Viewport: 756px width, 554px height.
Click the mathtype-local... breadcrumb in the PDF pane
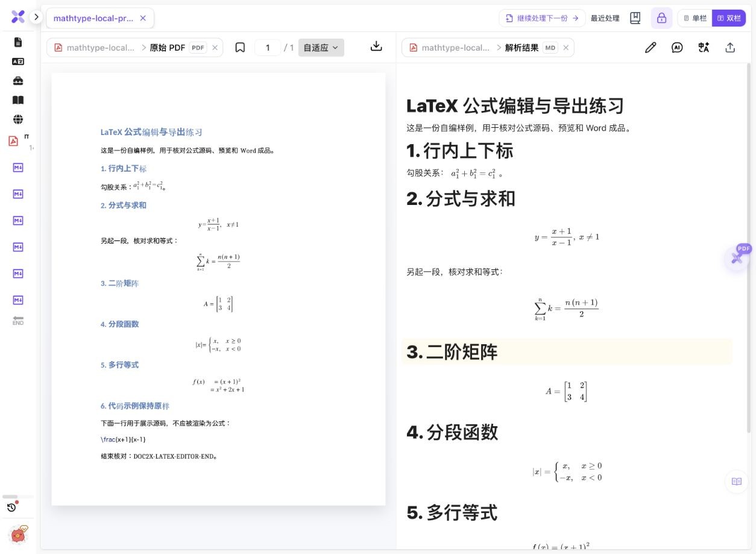101,48
